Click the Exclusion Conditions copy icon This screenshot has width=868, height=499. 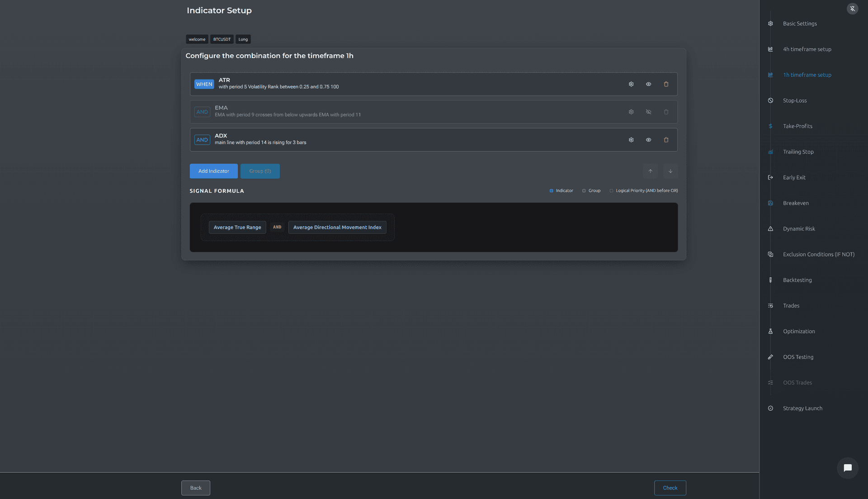click(770, 254)
